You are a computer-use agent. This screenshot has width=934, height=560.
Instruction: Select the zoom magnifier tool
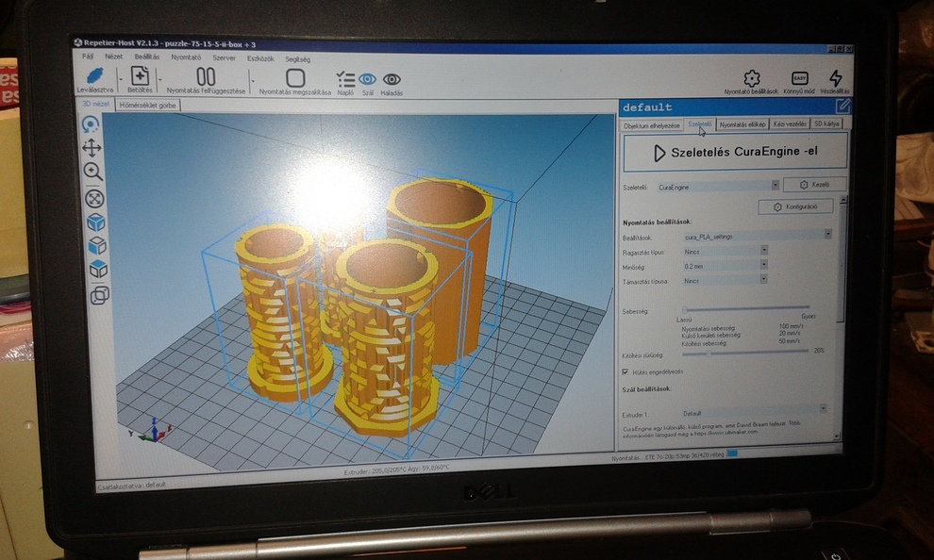click(93, 172)
